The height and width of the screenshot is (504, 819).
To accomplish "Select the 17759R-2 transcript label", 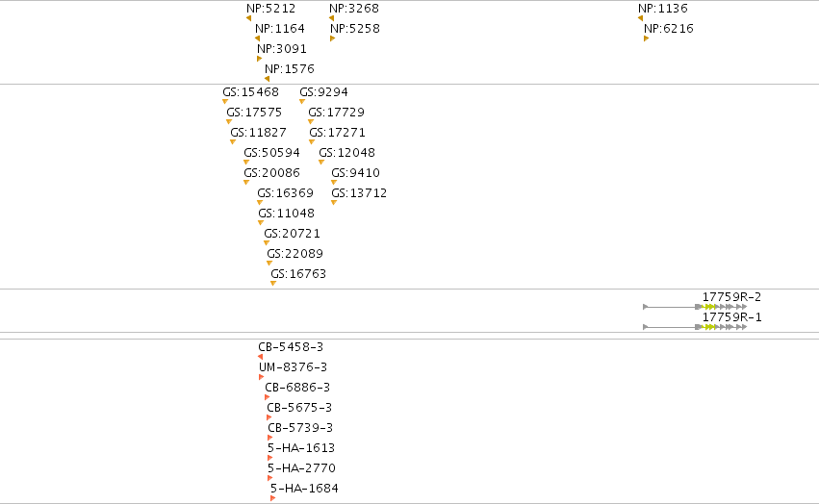I will (731, 296).
